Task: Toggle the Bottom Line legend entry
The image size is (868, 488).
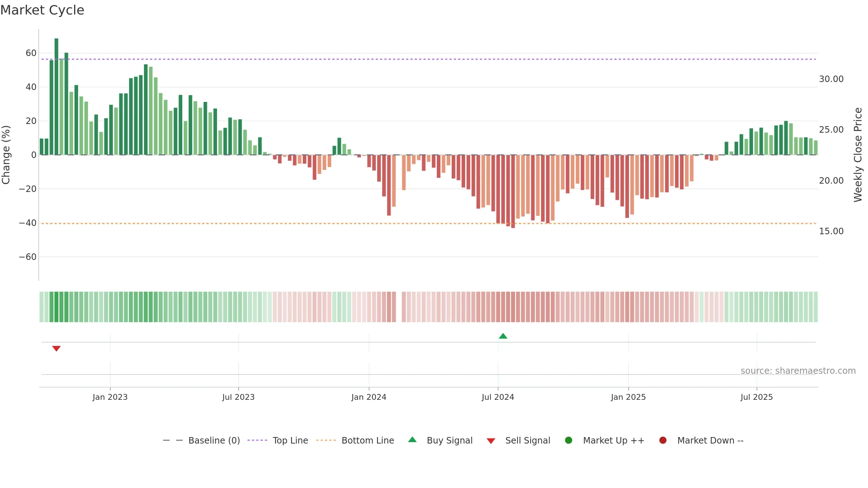Action: tap(355, 440)
